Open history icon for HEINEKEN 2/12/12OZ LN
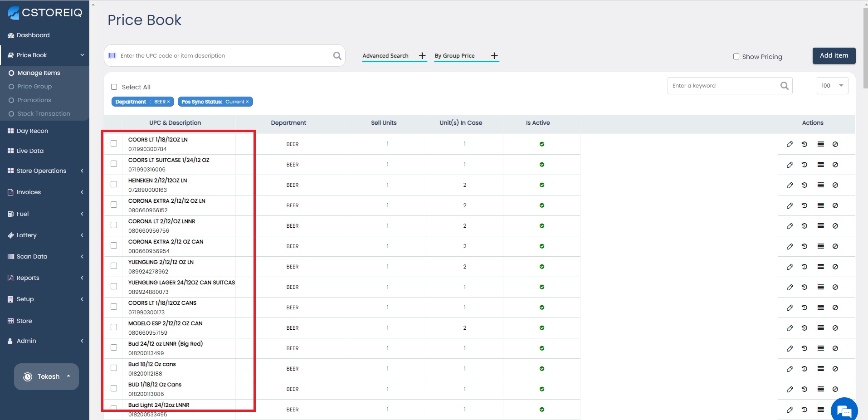 coord(805,185)
